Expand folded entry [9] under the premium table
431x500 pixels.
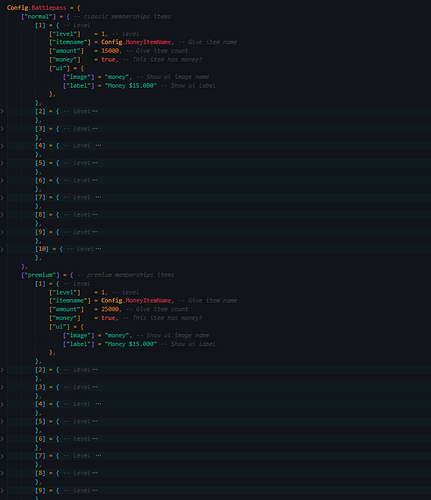[2, 490]
